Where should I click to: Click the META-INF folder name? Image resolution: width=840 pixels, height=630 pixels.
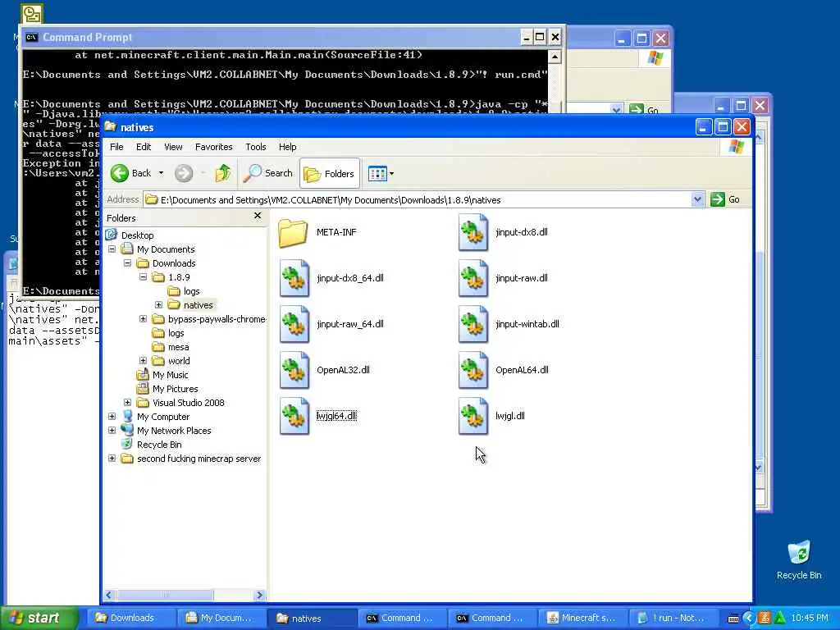tap(336, 232)
